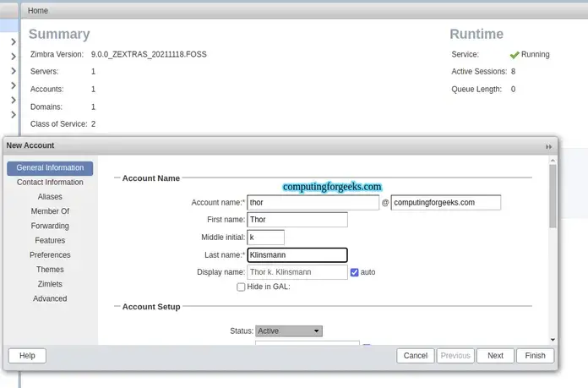
Task: Open the Status dropdown showing Active
Action: [x=289, y=331]
